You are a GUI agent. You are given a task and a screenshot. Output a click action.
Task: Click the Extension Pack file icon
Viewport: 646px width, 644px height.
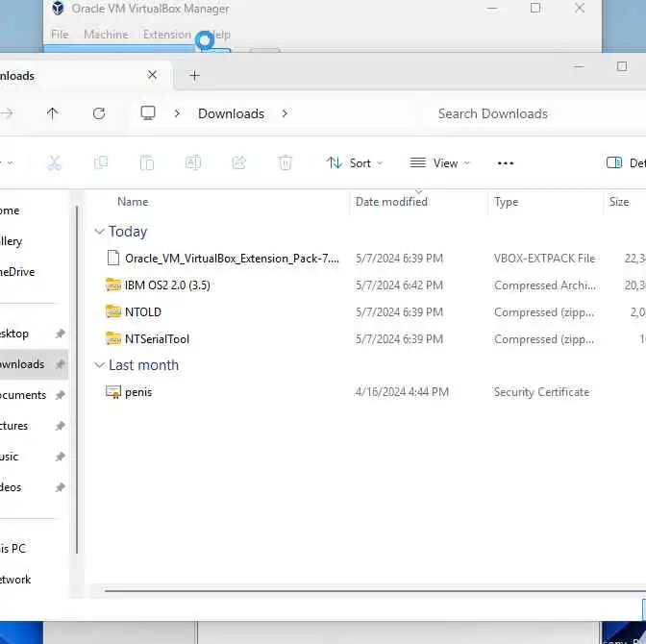(x=113, y=258)
